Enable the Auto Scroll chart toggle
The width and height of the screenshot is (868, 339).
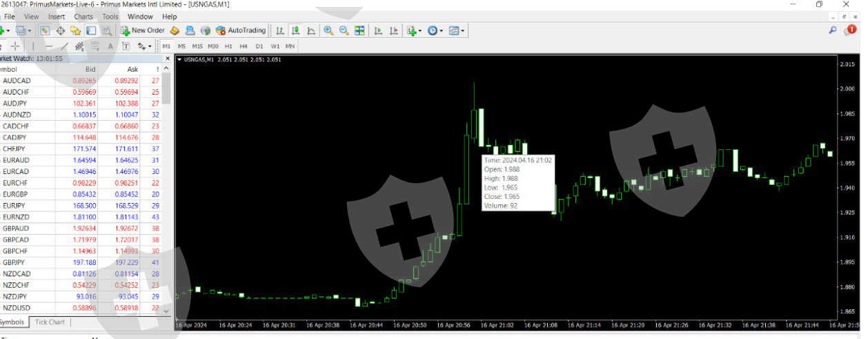378,30
